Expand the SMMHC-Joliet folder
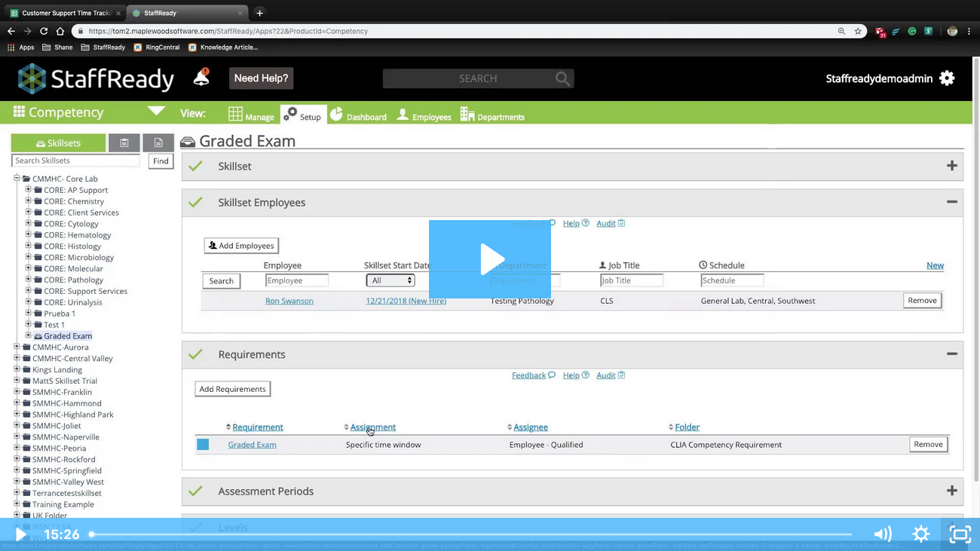Screen dimensions: 980x551 click(17, 426)
